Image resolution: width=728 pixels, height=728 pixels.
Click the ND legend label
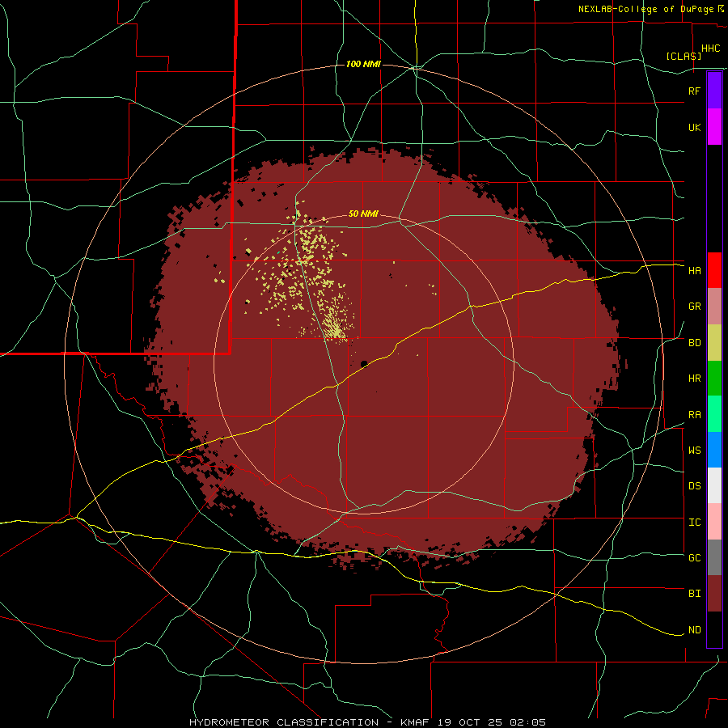point(694,630)
